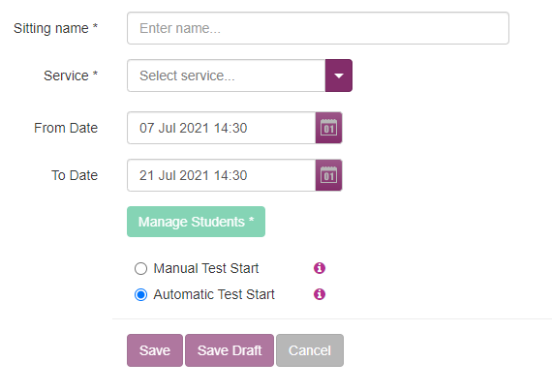The image size is (552, 392).
Task: Click info icon beside Manual Test Start
Action: 320,268
